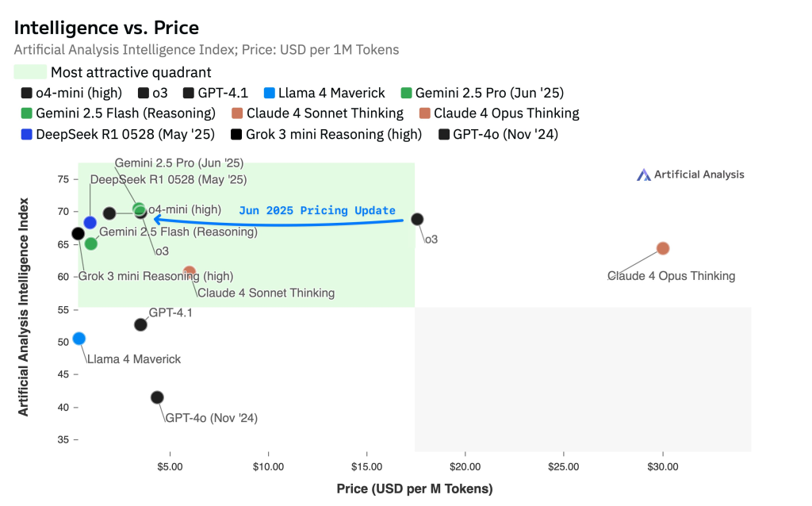
Task: Click the Claude 4 Opus Thinking data point
Action: [663, 248]
